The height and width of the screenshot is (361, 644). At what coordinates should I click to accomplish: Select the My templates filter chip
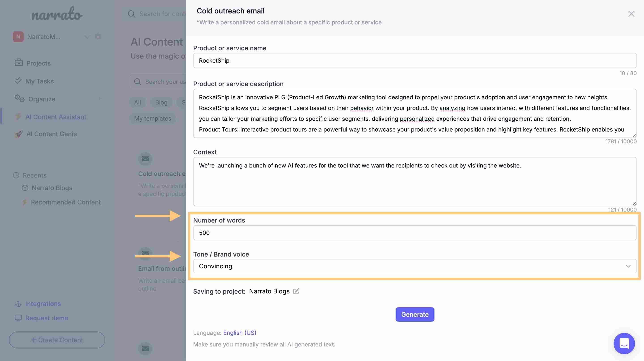(x=153, y=119)
